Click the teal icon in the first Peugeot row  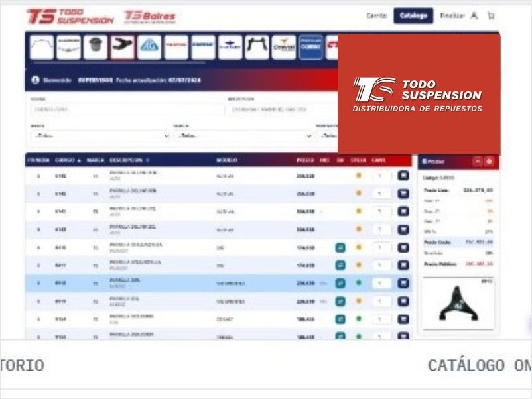pos(340,247)
